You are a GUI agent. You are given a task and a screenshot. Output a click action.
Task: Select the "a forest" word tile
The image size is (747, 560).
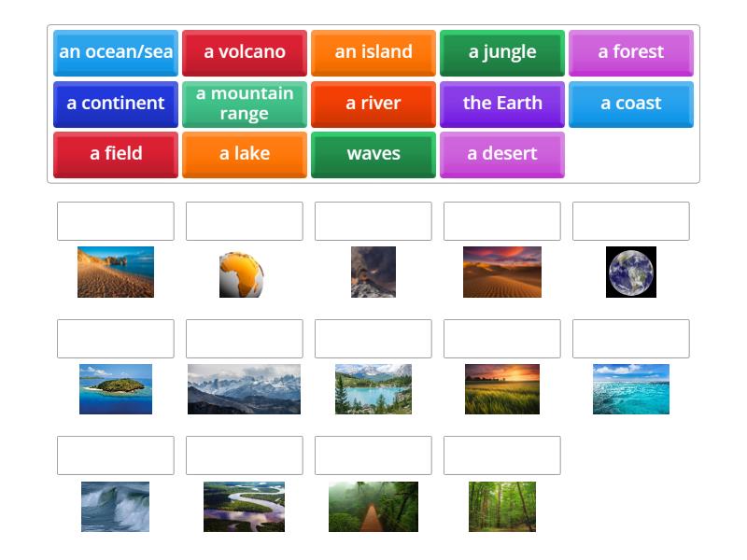[631, 52]
